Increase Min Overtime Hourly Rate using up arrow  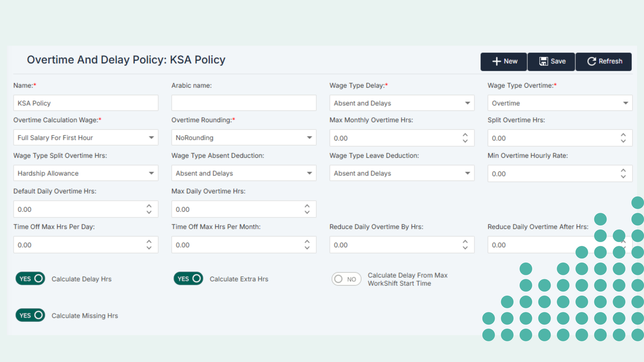coord(623,171)
